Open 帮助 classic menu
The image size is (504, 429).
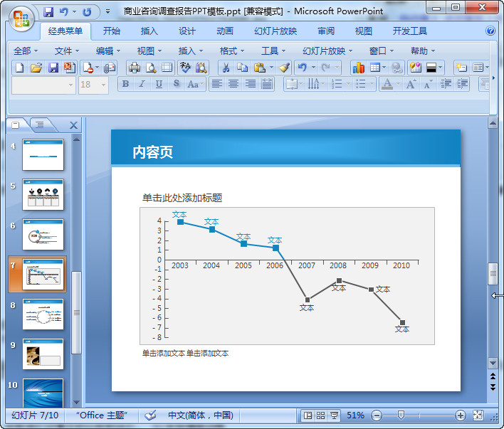click(x=423, y=51)
